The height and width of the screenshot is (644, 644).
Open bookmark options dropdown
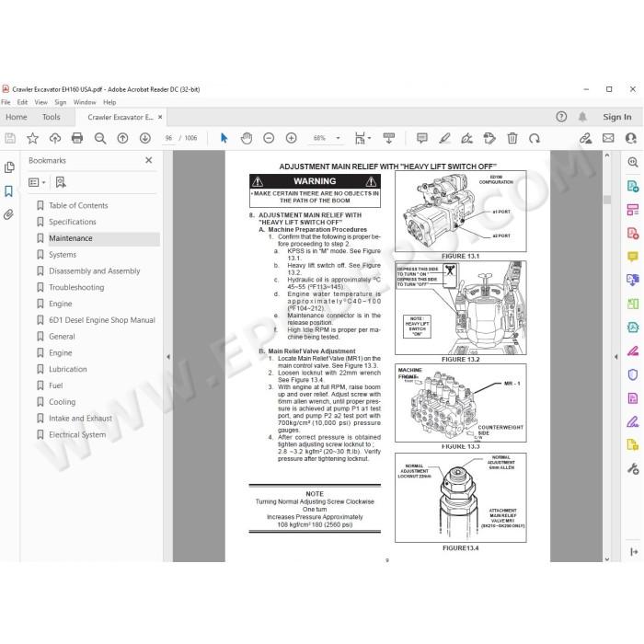tap(37, 182)
